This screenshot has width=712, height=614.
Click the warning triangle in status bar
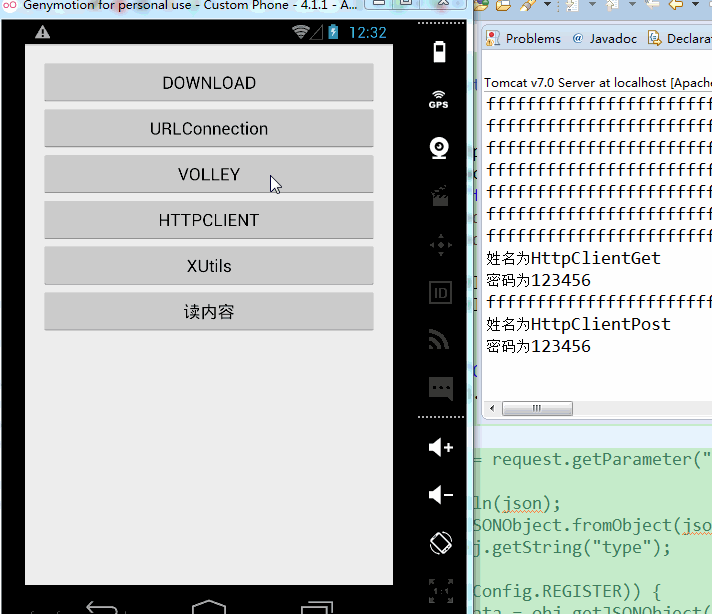pyautogui.click(x=43, y=33)
